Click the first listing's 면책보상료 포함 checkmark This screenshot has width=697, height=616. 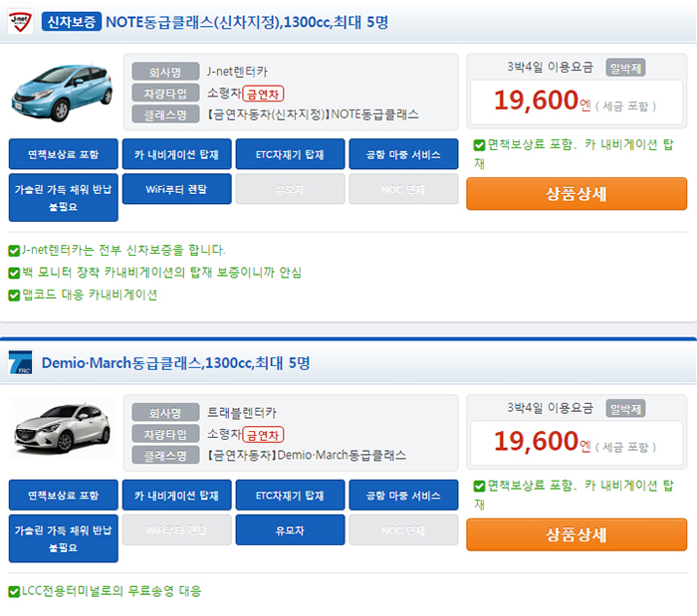click(479, 144)
